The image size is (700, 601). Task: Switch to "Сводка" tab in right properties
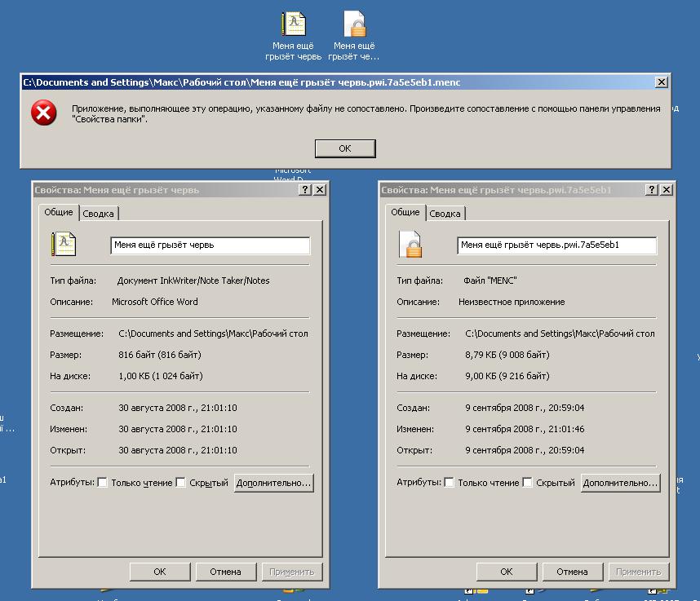pyautogui.click(x=445, y=214)
